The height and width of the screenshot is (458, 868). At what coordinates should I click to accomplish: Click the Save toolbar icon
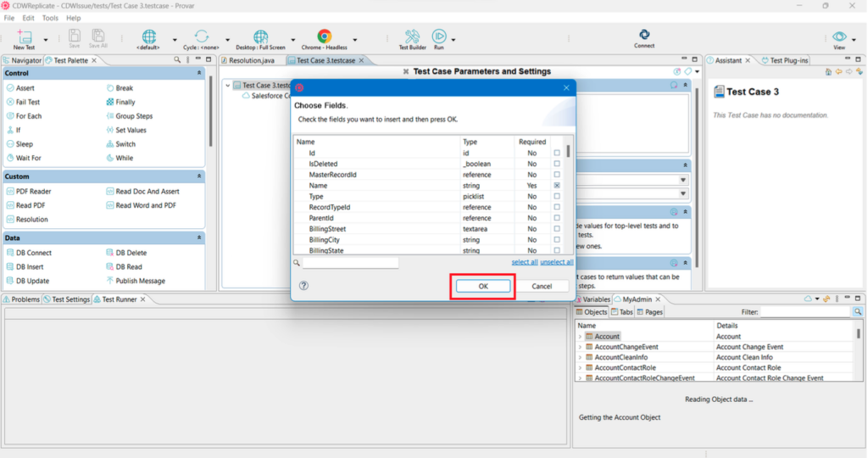pos(75,36)
